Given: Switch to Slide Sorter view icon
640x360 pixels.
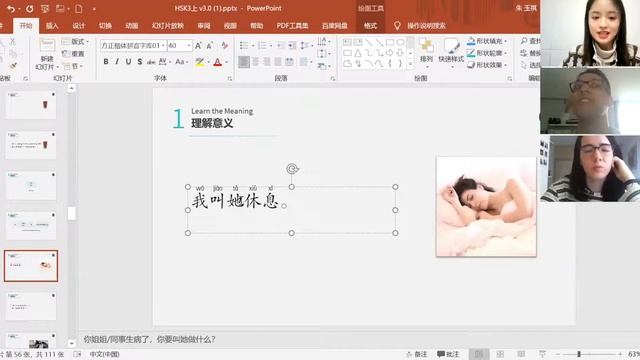Looking at the screenshot, I should tap(500, 354).
